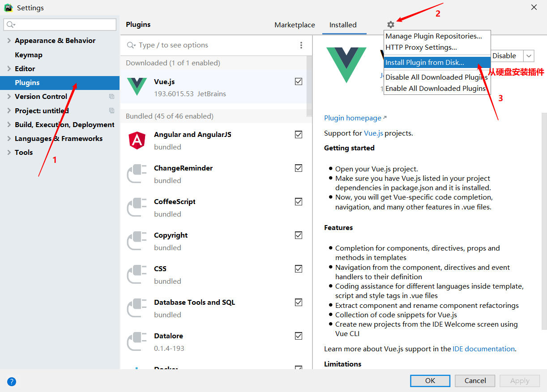Choose Enable All Downloaded Plugins
Viewport: 547px width, 392px height.
pos(437,89)
